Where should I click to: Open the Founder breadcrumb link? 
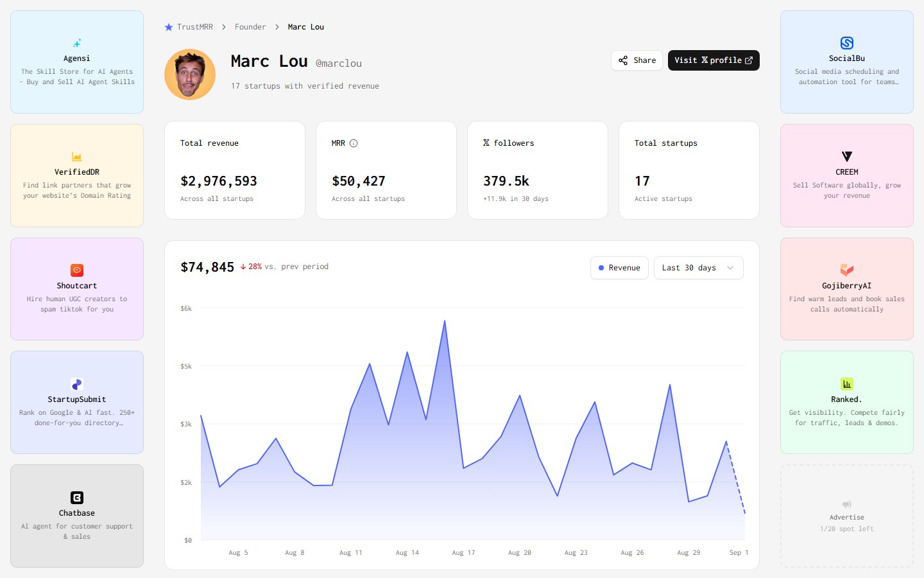tap(250, 27)
